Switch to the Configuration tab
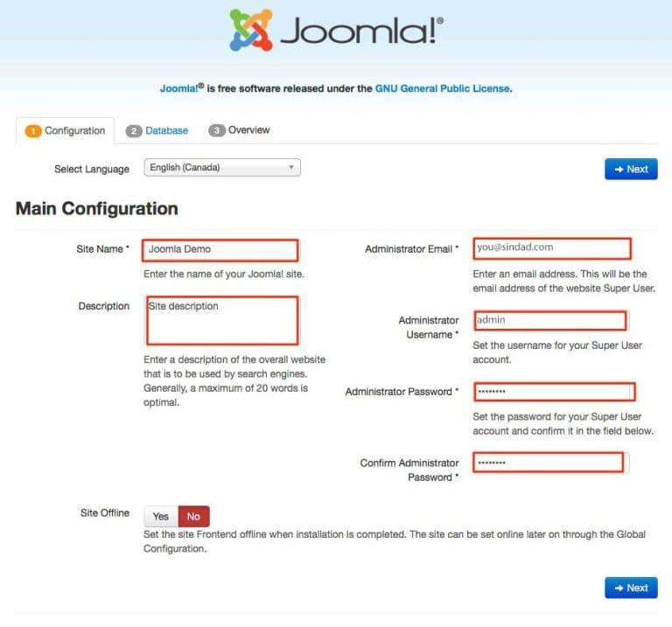 (x=65, y=130)
